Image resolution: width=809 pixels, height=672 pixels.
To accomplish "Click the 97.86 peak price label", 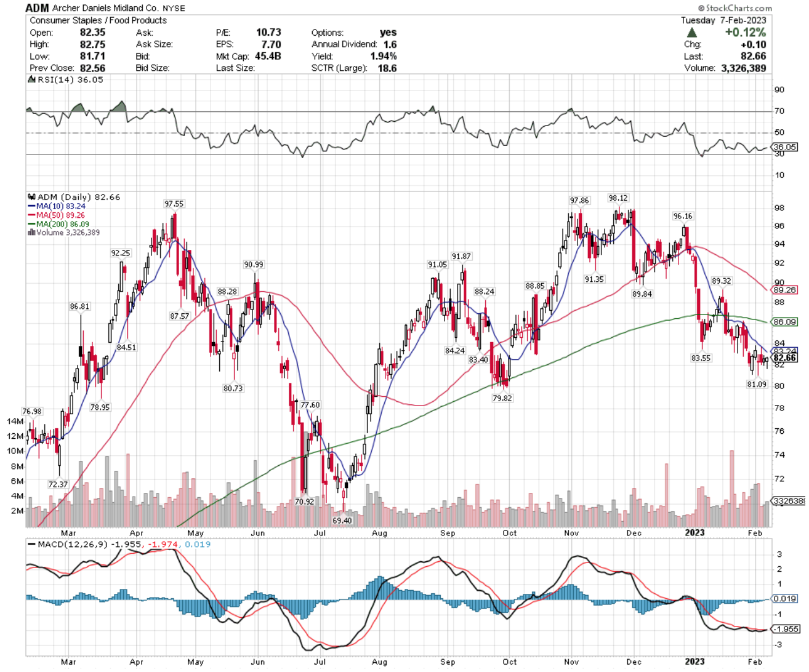I will pyautogui.click(x=579, y=201).
